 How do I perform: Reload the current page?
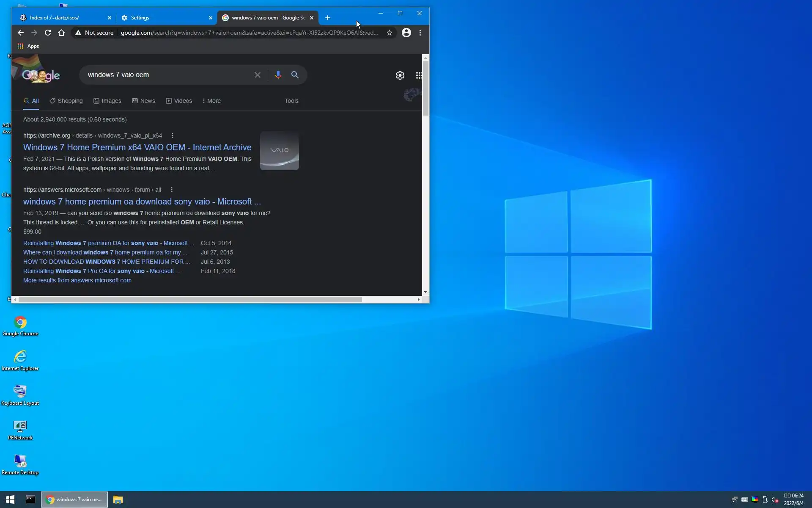48,33
